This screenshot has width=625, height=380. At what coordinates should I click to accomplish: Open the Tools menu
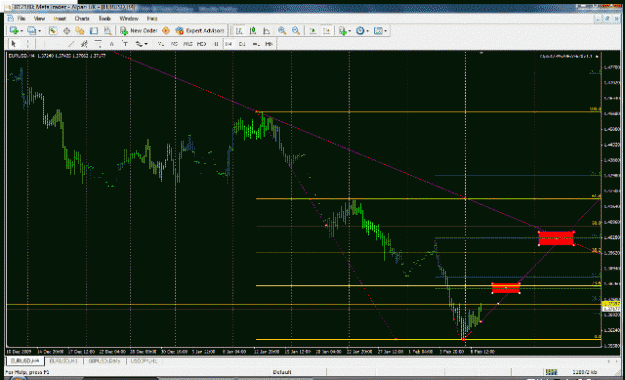click(104, 18)
